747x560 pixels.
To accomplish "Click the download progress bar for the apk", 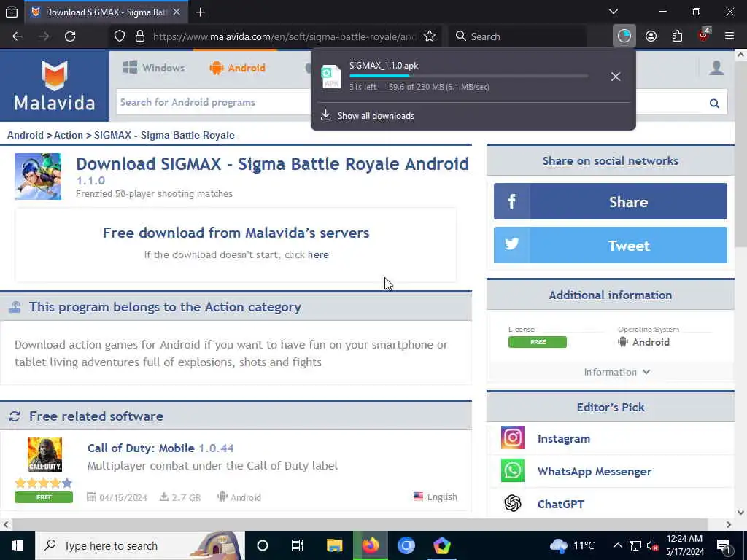I will point(468,76).
